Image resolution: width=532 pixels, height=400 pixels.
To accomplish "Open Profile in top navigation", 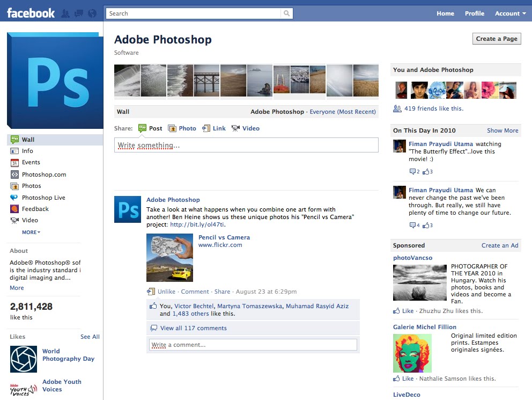I will (474, 13).
